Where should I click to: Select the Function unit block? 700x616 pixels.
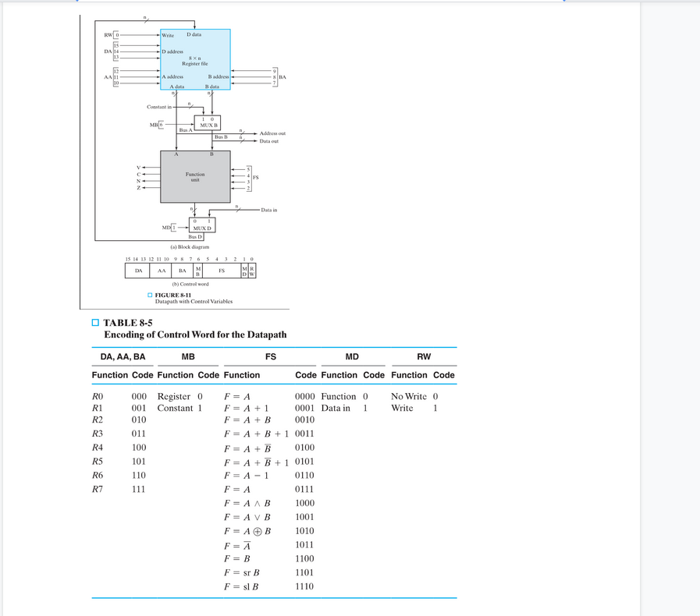click(194, 178)
